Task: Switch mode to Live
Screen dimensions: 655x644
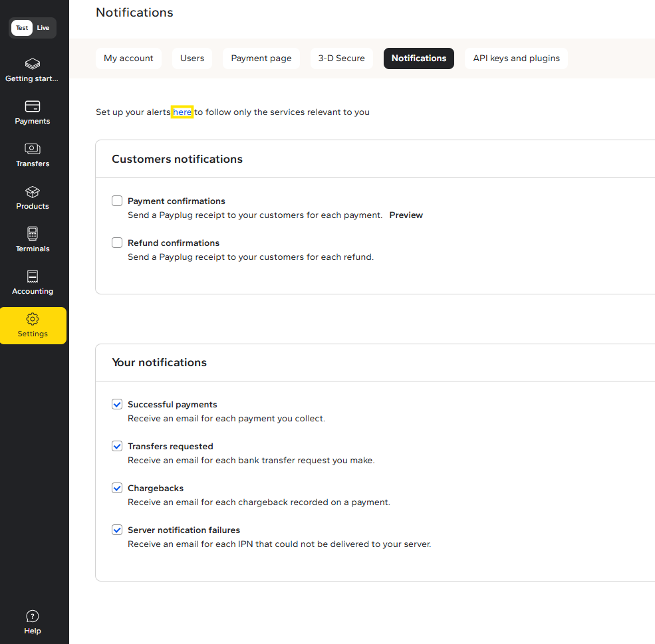Action: [43, 28]
